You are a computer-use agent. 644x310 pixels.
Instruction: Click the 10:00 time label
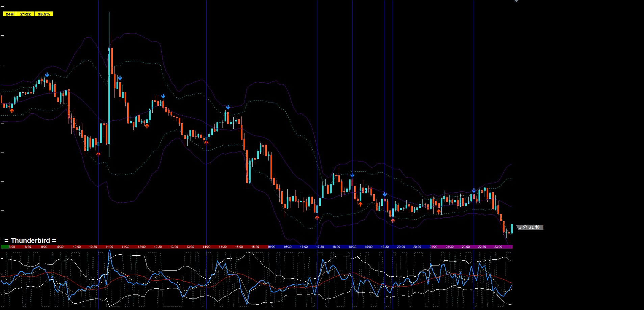(77, 247)
